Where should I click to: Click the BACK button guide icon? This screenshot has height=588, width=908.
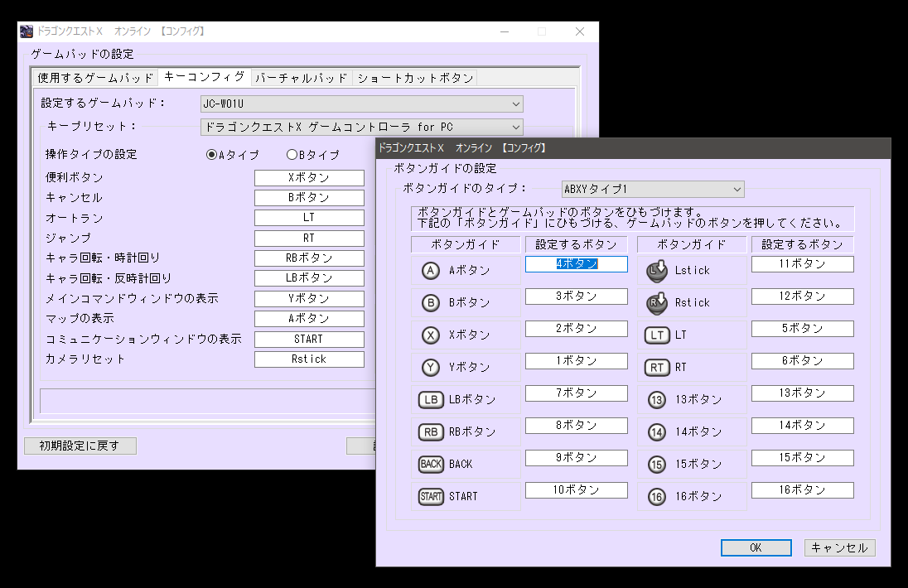431,464
